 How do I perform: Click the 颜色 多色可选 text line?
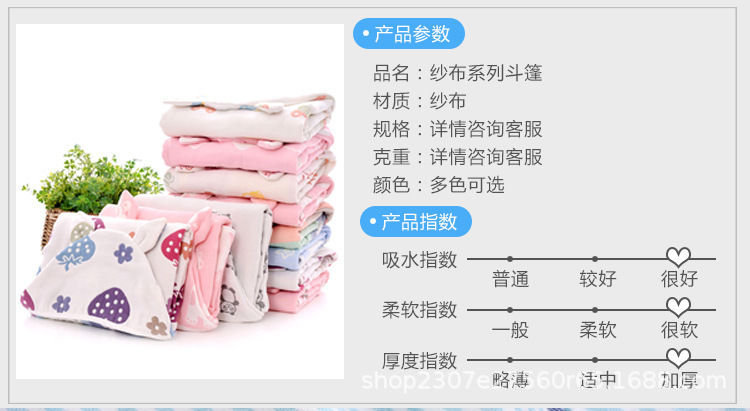(x=439, y=185)
